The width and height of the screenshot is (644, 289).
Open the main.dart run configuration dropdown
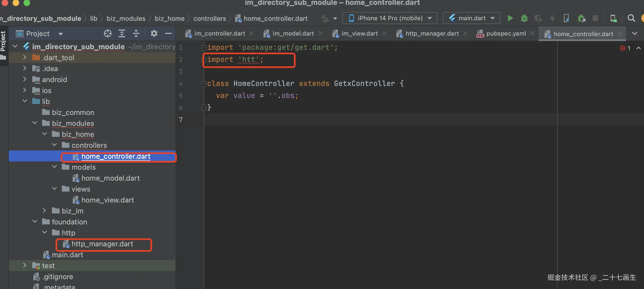point(471,18)
